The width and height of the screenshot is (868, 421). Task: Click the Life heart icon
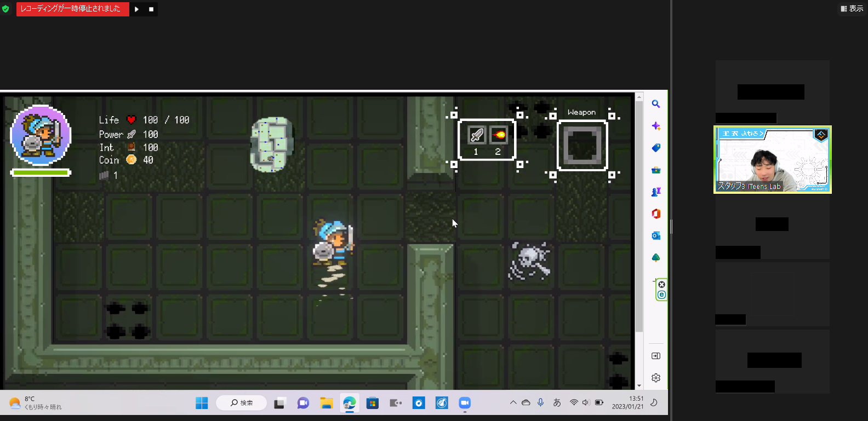[x=132, y=120]
